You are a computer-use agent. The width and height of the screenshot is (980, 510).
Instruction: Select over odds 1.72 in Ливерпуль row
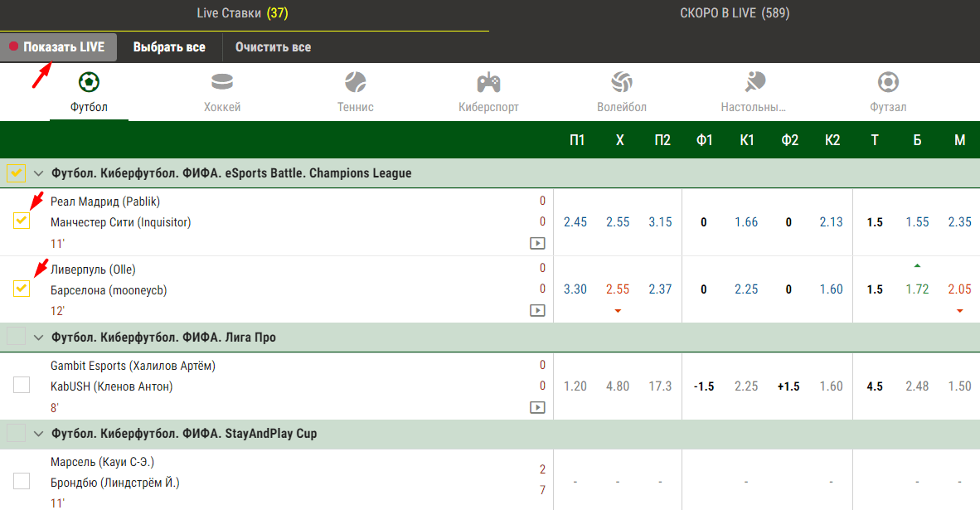point(917,289)
